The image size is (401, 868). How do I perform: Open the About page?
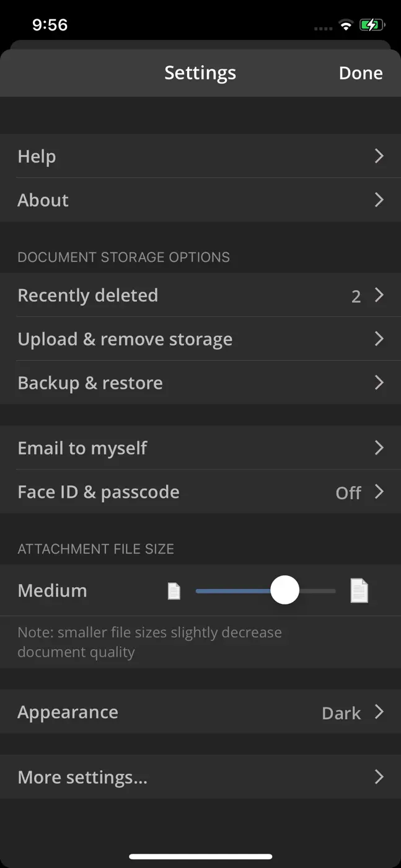pyautogui.click(x=200, y=200)
